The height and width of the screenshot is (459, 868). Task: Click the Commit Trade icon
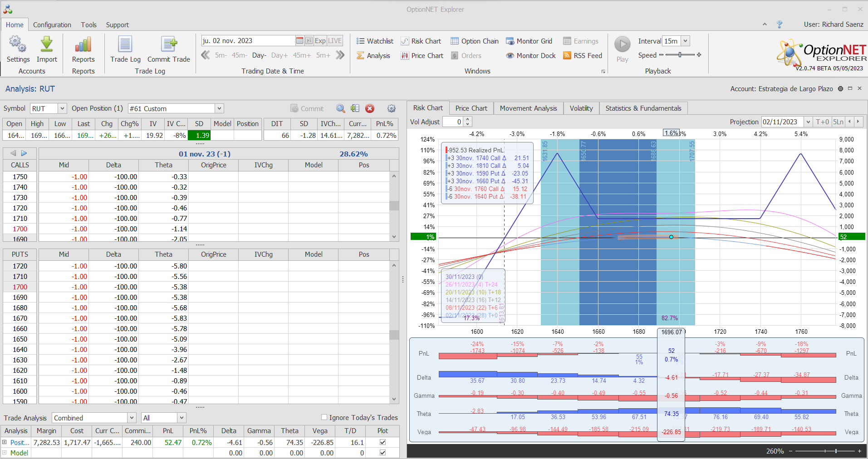[169, 45]
